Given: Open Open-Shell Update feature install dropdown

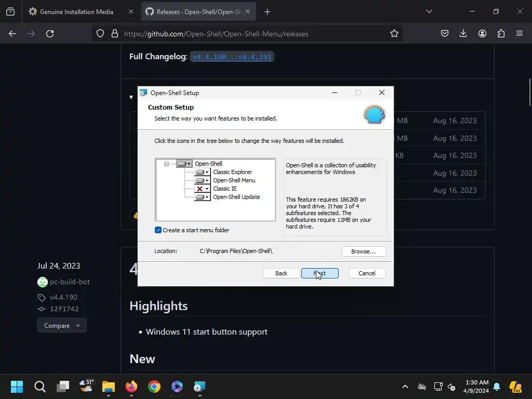Looking at the screenshot, I should coord(203,197).
